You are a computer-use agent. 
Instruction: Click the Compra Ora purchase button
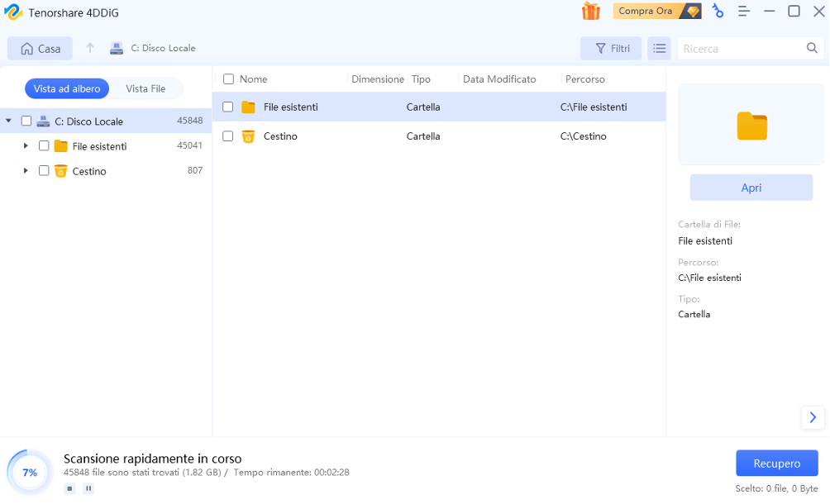(657, 11)
